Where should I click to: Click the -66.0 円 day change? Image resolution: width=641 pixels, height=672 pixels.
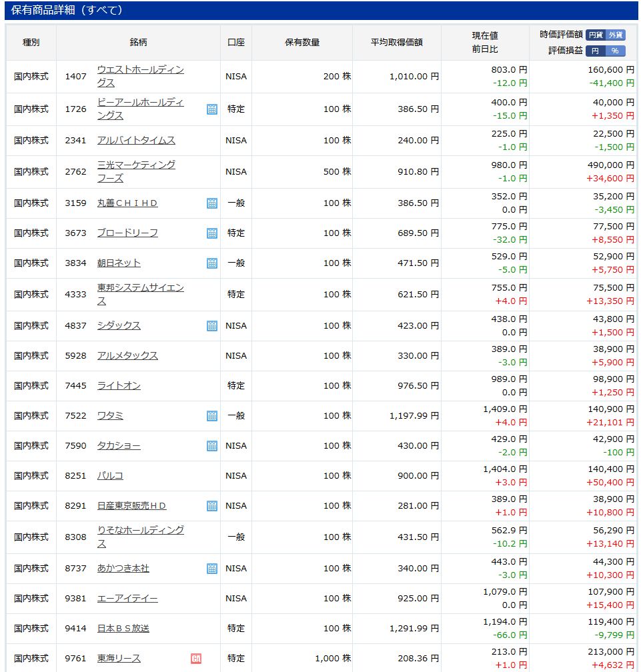(510, 635)
